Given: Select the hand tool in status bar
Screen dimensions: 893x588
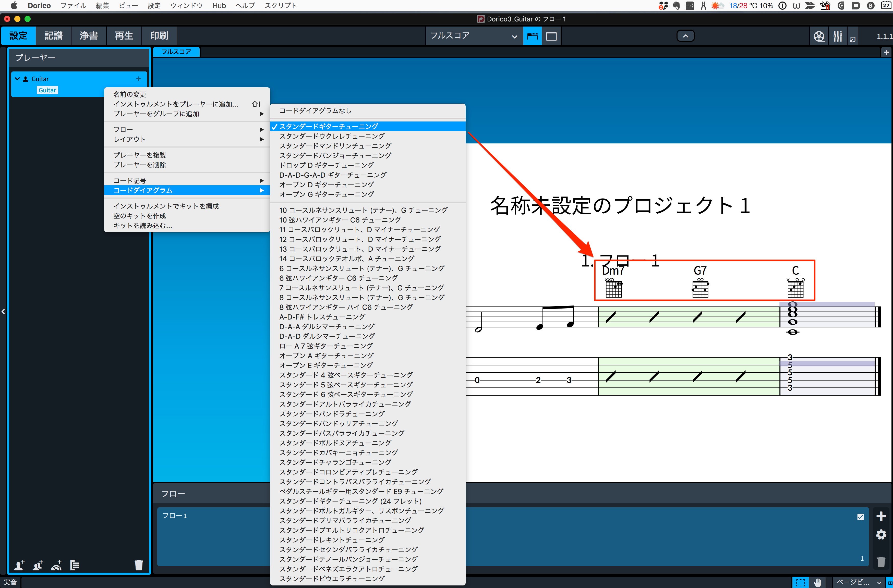Looking at the screenshot, I should (818, 582).
